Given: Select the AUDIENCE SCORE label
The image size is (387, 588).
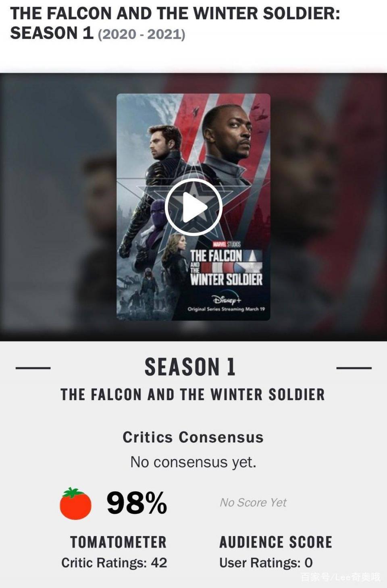Looking at the screenshot, I should [x=276, y=542].
